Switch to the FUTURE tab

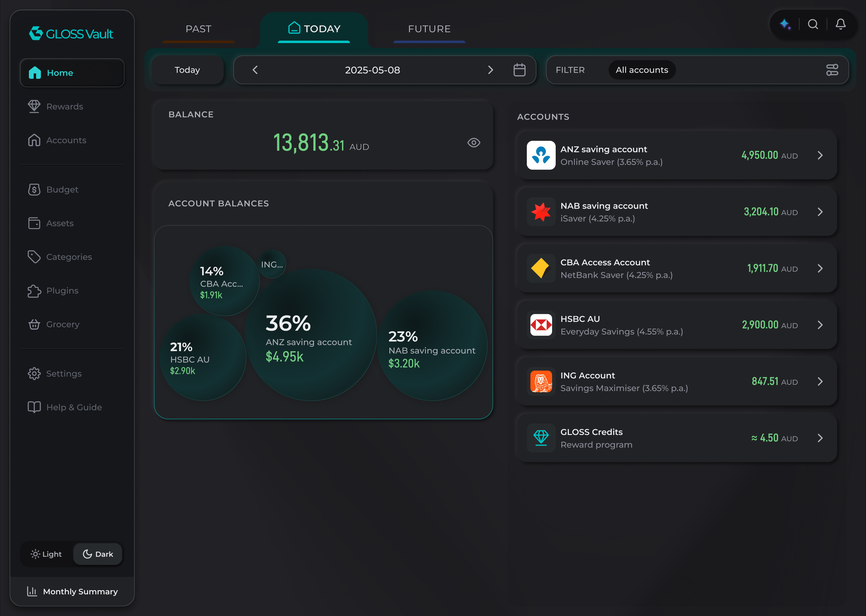click(x=429, y=29)
